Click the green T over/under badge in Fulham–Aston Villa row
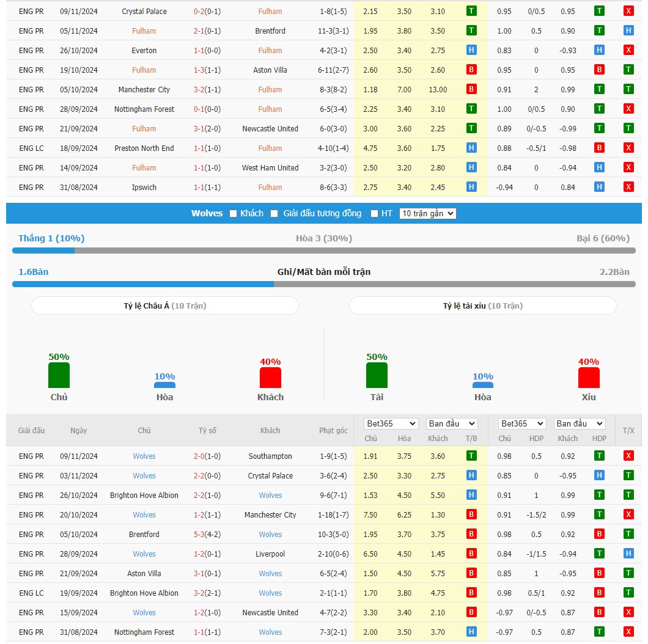Screen dimensions: 648x644 coord(628,70)
